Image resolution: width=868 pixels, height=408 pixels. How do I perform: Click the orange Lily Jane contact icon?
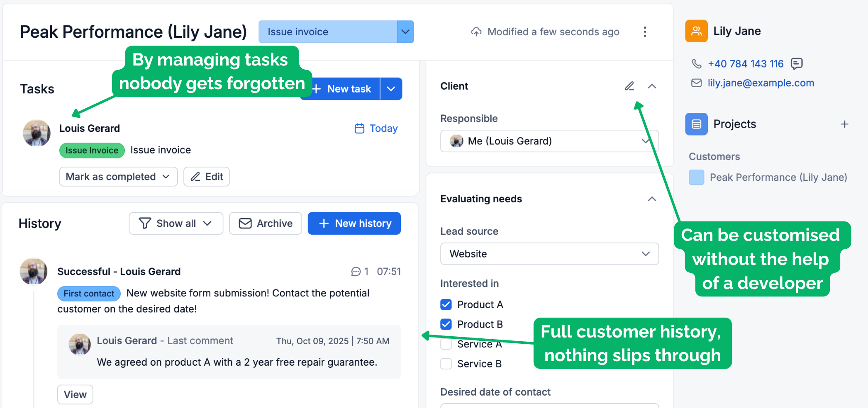point(696,31)
